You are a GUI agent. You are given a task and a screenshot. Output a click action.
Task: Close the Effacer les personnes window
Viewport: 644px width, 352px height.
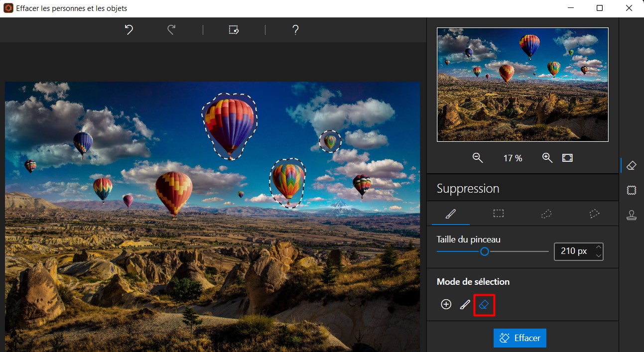pyautogui.click(x=629, y=8)
